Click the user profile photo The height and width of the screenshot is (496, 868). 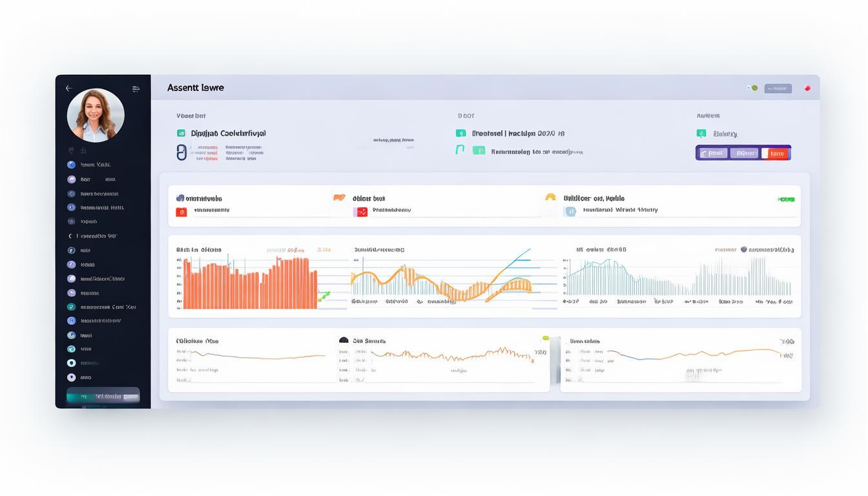[x=96, y=116]
